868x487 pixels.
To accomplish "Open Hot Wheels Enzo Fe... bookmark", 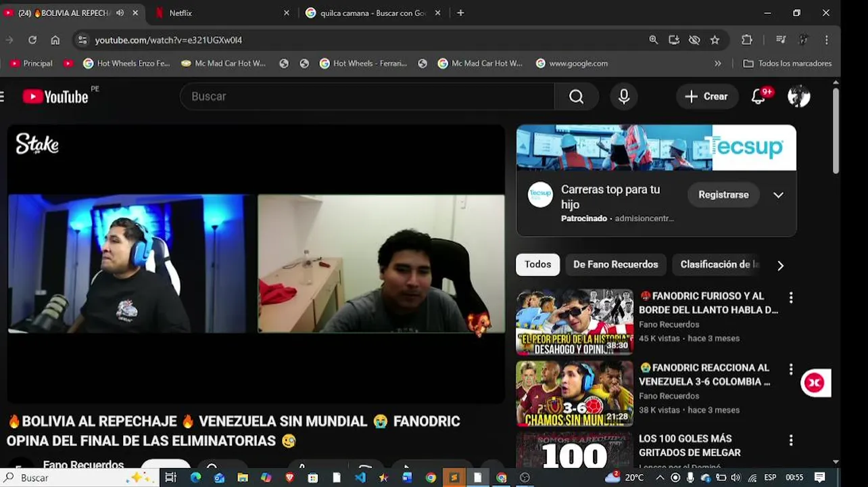I will click(x=126, y=64).
